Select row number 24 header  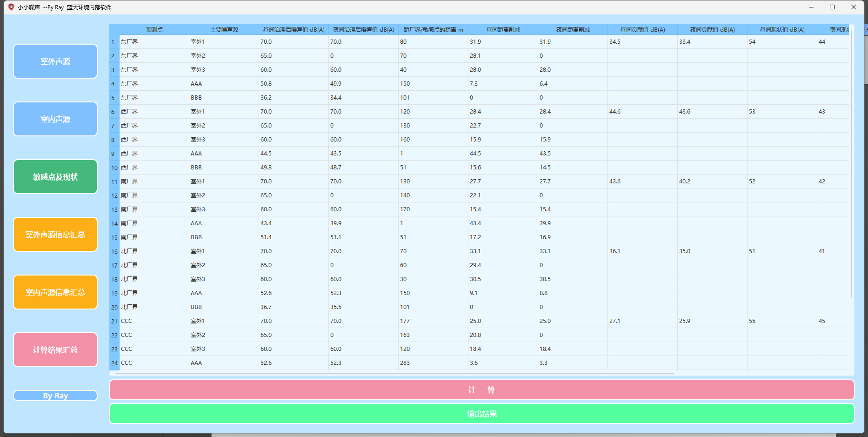(114, 363)
